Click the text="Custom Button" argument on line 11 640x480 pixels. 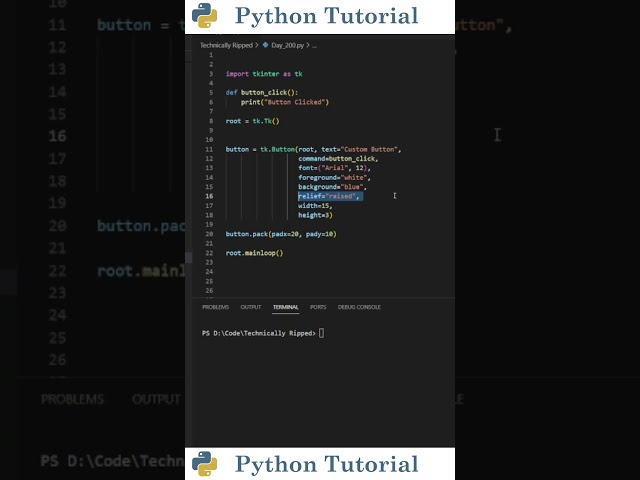coord(360,149)
